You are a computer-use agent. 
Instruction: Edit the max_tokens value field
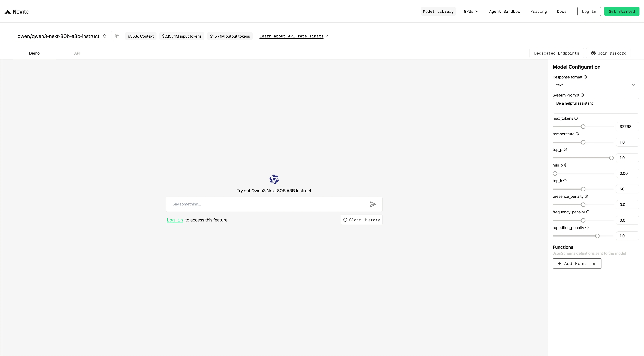[627, 127]
